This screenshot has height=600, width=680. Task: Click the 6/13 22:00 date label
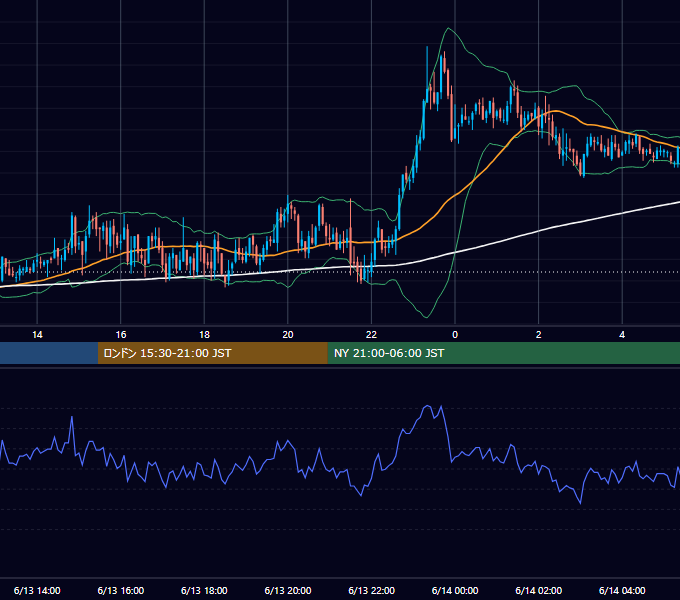371,590
